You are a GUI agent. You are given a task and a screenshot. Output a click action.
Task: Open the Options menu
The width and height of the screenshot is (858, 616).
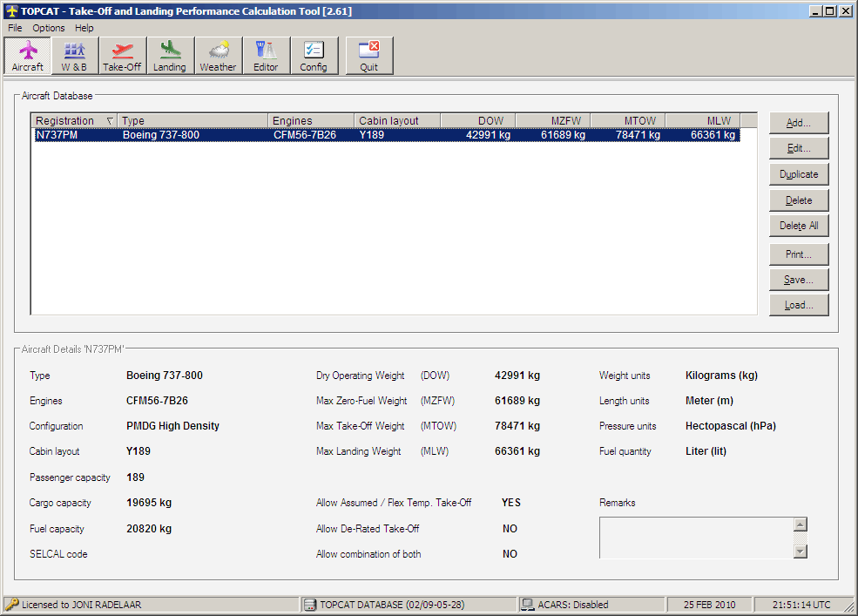coord(48,28)
